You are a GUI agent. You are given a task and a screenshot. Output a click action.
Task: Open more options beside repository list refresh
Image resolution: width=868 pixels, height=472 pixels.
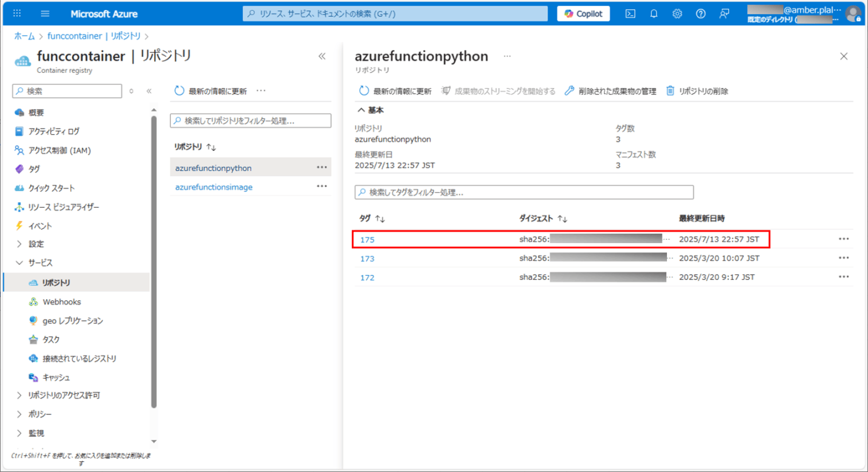[261, 91]
